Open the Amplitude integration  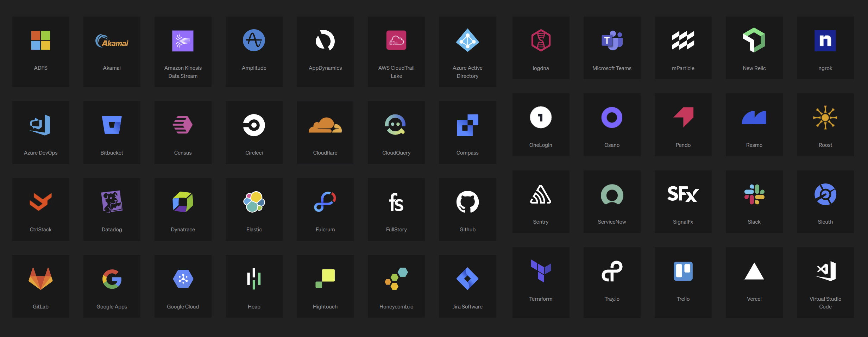pos(254,51)
